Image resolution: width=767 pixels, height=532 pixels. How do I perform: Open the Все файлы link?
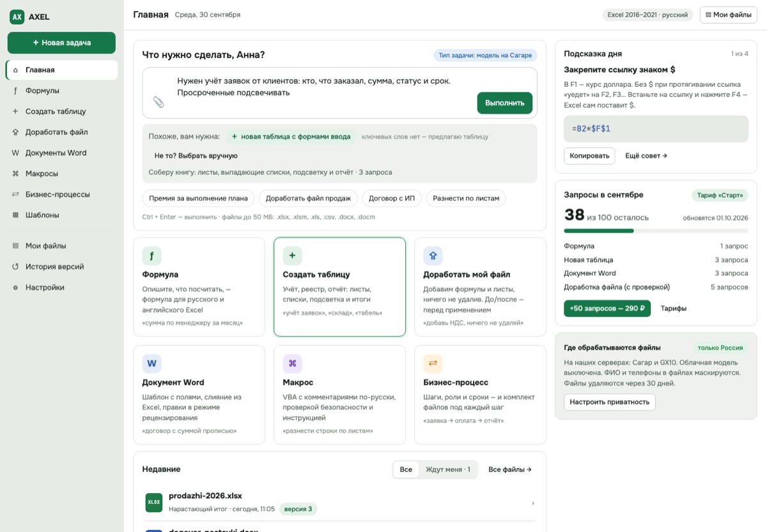(510, 469)
